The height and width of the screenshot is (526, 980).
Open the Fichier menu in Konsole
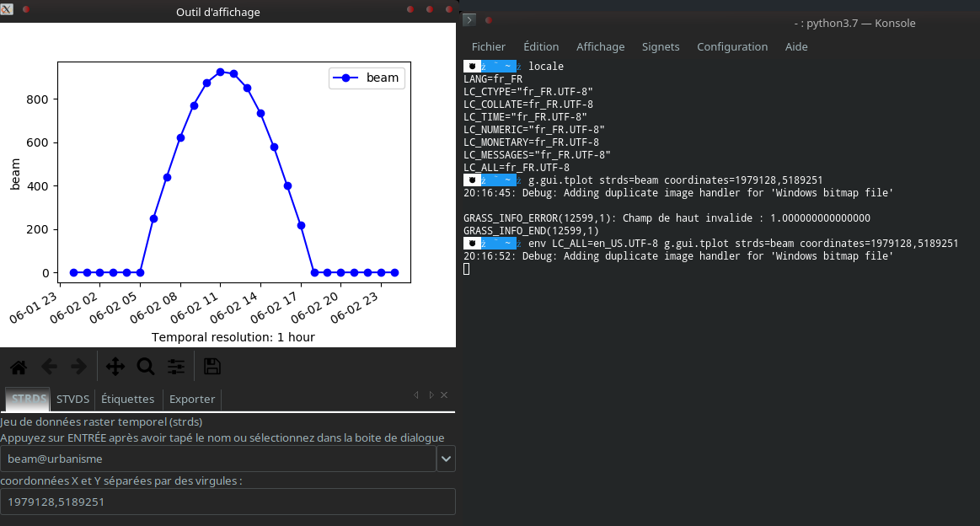(489, 46)
